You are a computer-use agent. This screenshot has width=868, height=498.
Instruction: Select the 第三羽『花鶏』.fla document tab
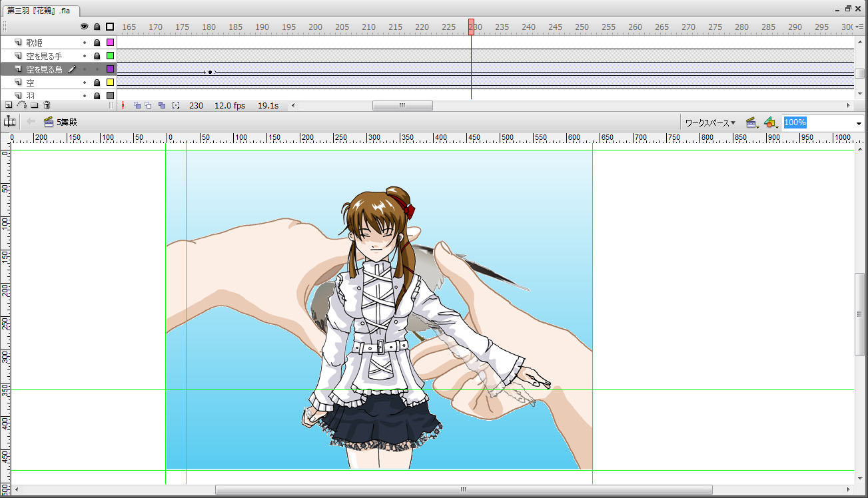pos(40,10)
